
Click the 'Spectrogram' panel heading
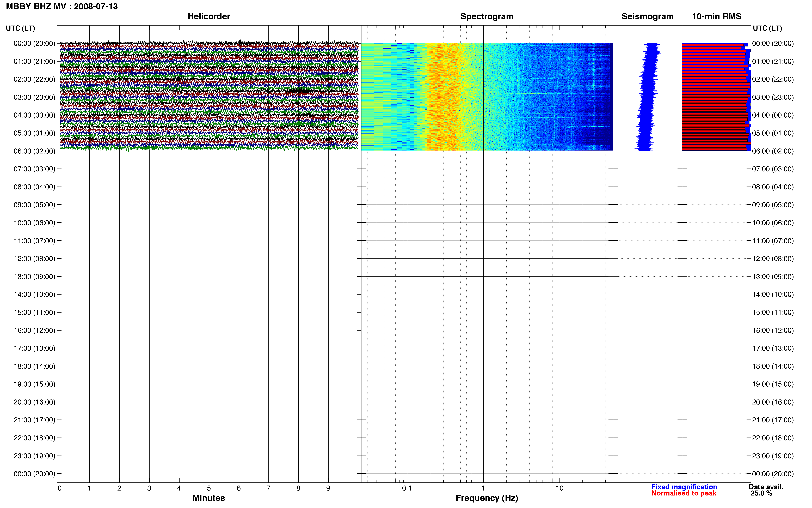[487, 16]
